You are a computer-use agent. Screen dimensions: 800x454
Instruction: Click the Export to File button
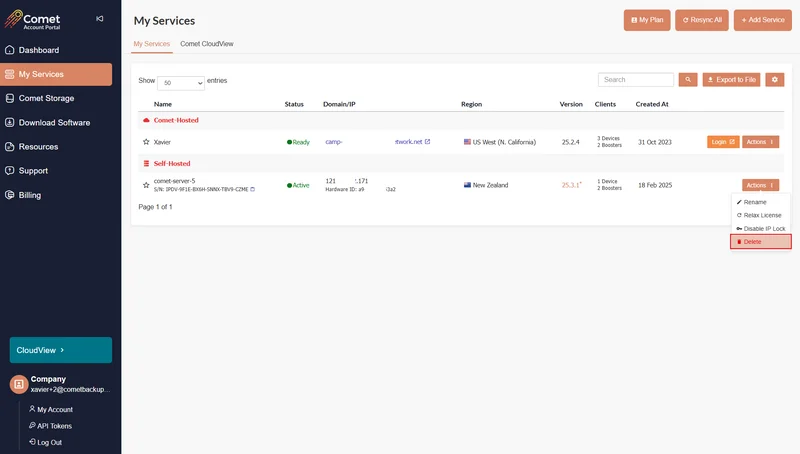(x=732, y=80)
